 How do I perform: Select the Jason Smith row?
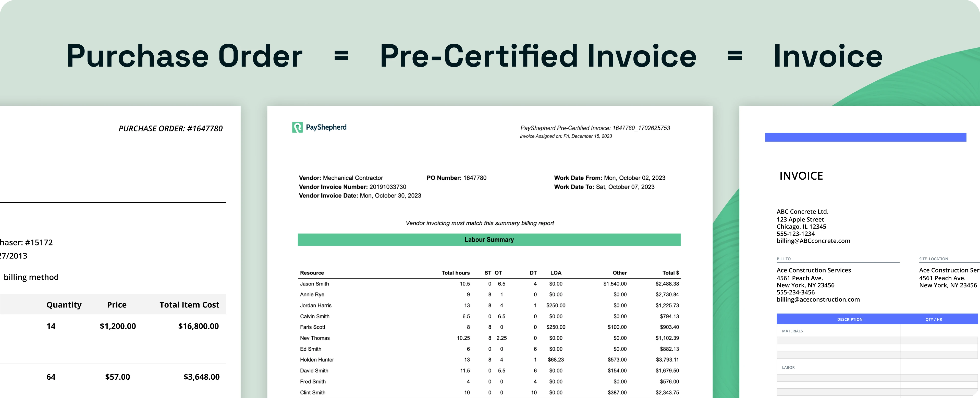[x=314, y=284]
